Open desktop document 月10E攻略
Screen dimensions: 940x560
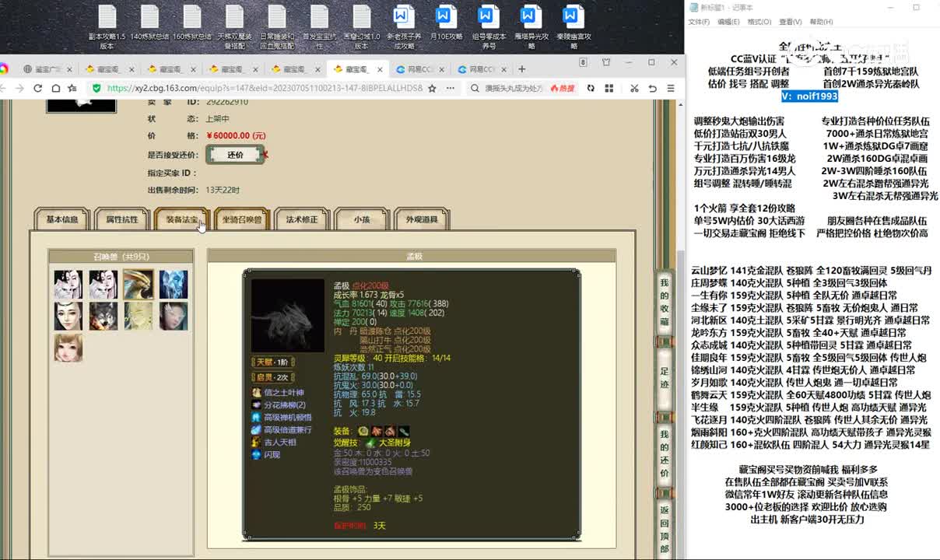446,23
